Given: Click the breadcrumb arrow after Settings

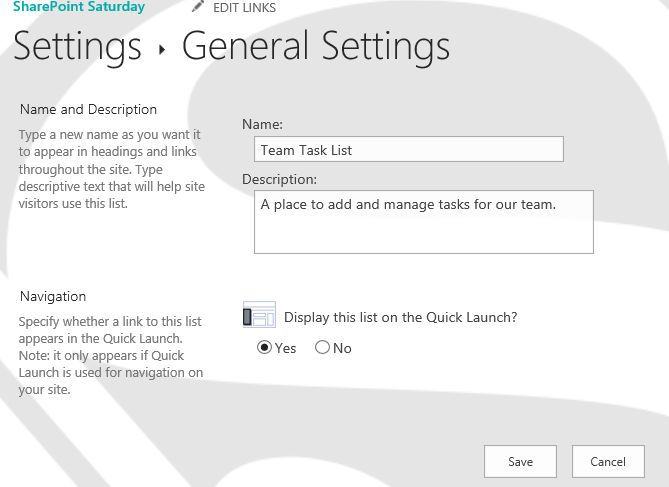Looking at the screenshot, I should [162, 50].
